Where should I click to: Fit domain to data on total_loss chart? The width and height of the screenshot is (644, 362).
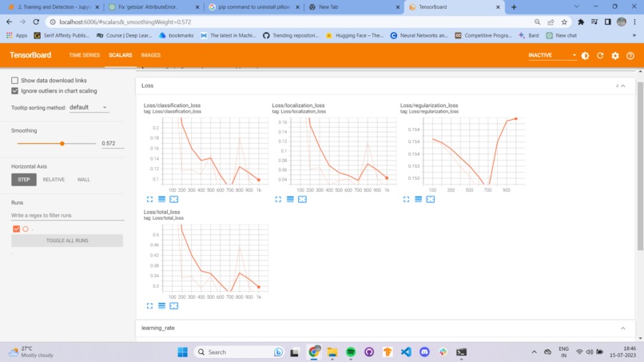174,306
